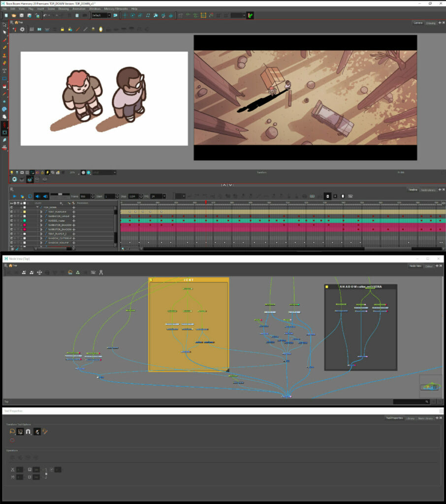The image size is (446, 504).
Task: Toggle the Sound speaker button
Action: [37, 196]
